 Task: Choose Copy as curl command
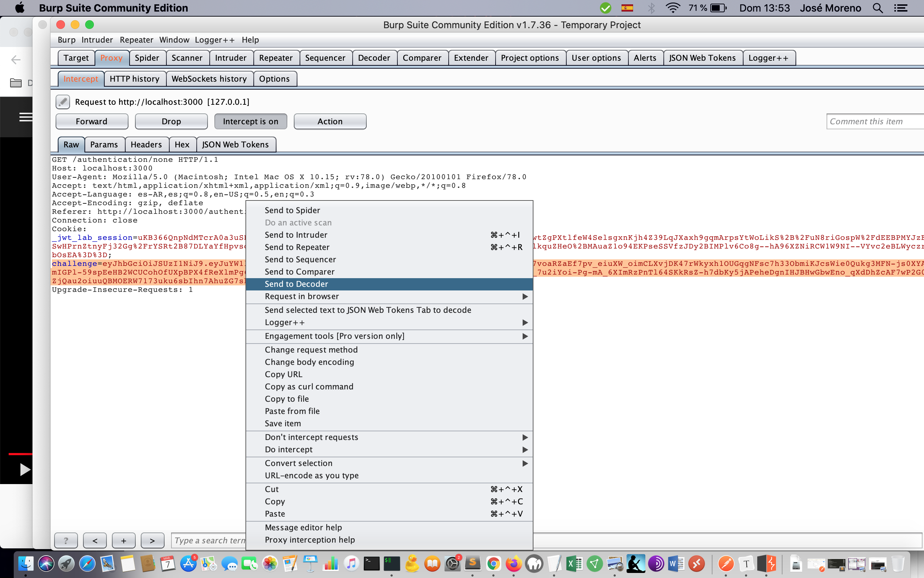389,387
